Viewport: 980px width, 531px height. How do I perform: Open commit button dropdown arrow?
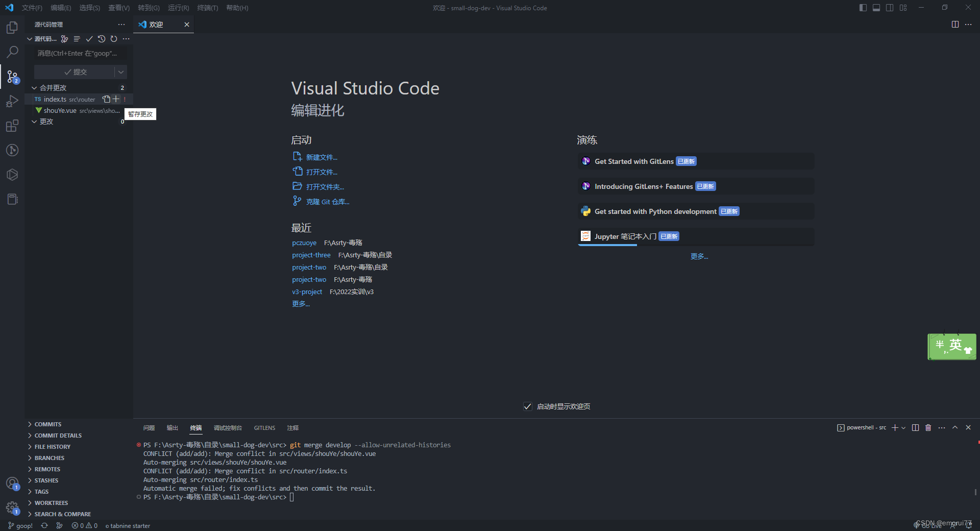tap(121, 72)
